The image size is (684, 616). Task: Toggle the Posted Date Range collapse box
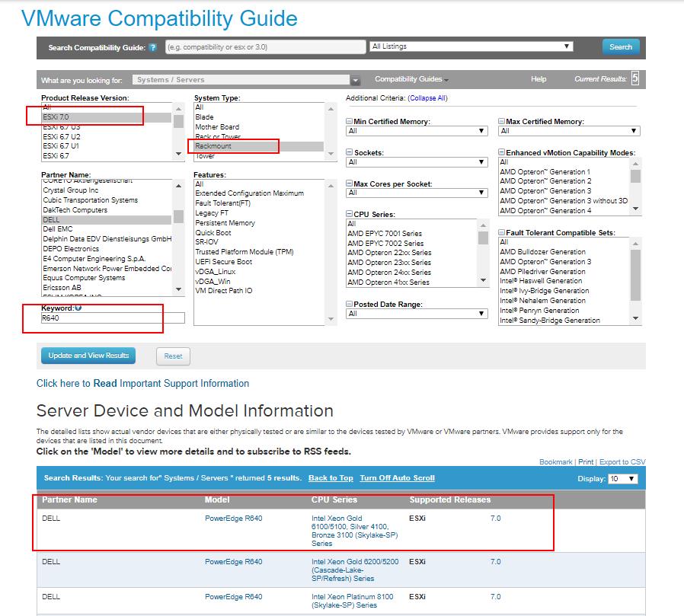349,304
